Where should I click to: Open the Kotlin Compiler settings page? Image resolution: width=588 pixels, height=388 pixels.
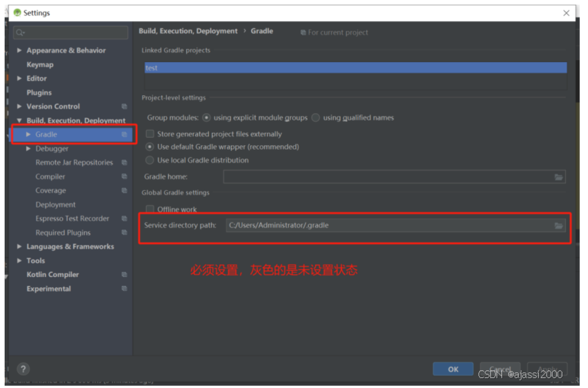click(53, 274)
